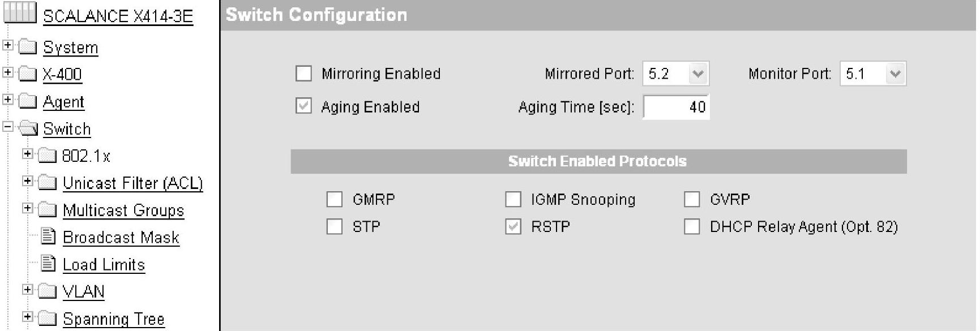Click the VLAN folder icon
Image resolution: width=980 pixels, height=331 pixels.
click(48, 291)
